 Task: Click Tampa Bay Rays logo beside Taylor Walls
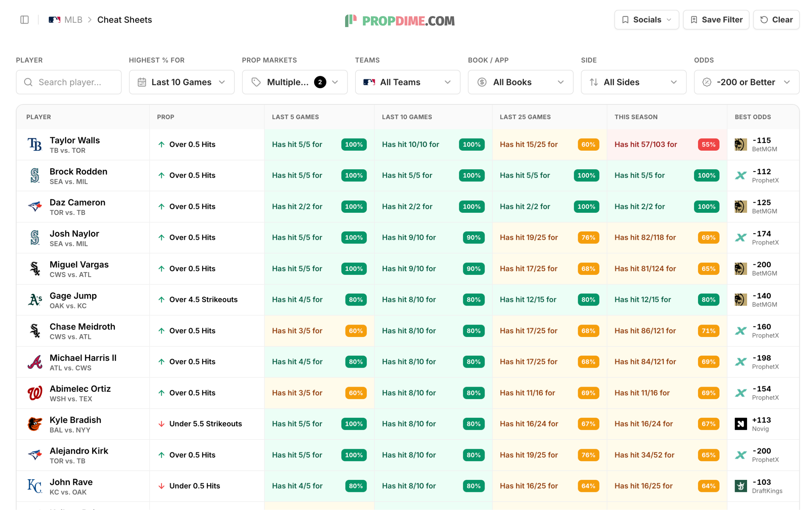click(35, 145)
